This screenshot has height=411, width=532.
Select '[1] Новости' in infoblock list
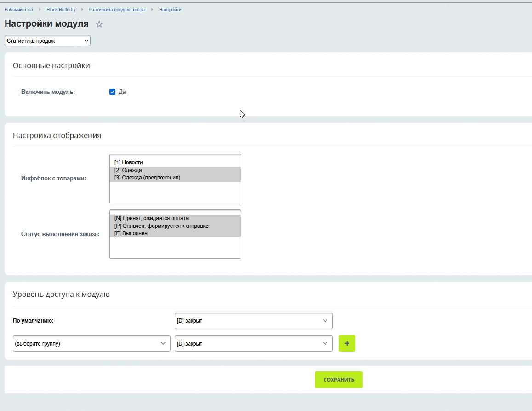(129, 162)
